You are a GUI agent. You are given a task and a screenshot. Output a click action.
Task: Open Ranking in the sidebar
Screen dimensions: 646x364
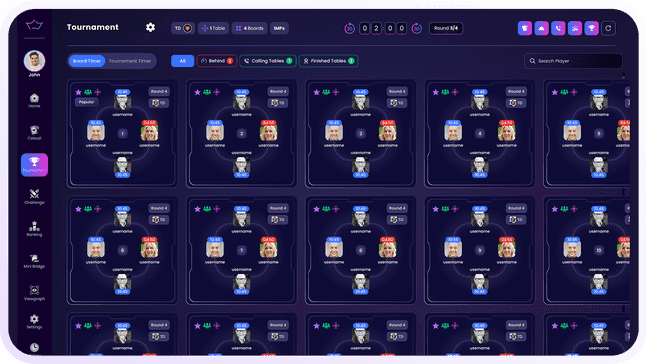pos(34,229)
